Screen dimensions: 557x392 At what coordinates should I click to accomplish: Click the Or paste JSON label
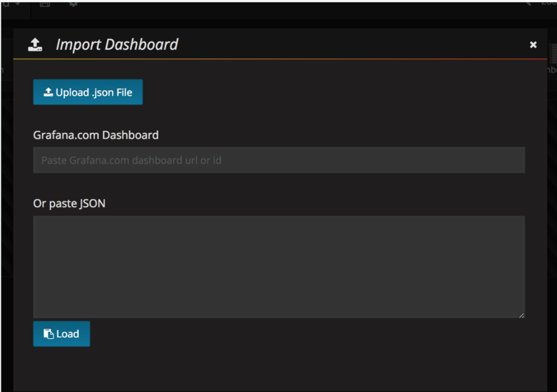tap(69, 203)
